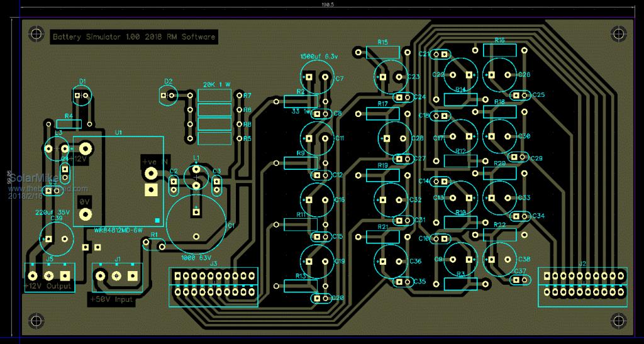The height and width of the screenshot is (344, 644).
Task: Select the R7 20K 1W resistor
Action: coord(214,96)
